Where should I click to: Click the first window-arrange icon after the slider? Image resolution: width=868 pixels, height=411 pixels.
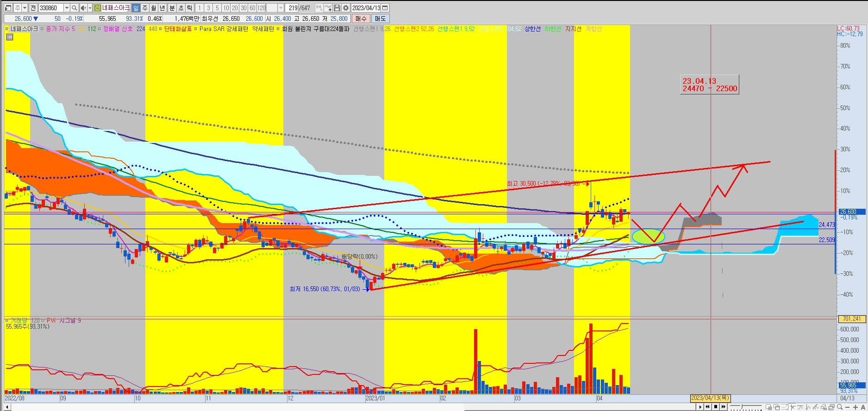click(x=769, y=407)
